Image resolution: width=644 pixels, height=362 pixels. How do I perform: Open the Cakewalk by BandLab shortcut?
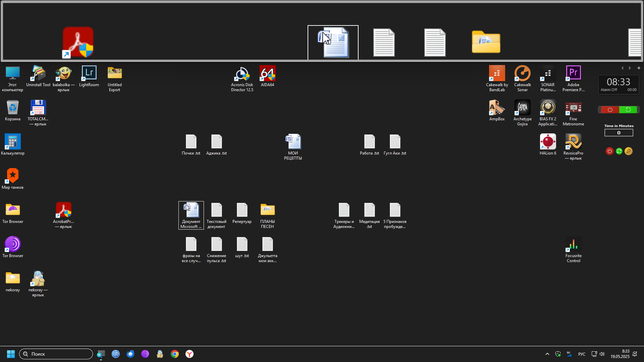[497, 78]
